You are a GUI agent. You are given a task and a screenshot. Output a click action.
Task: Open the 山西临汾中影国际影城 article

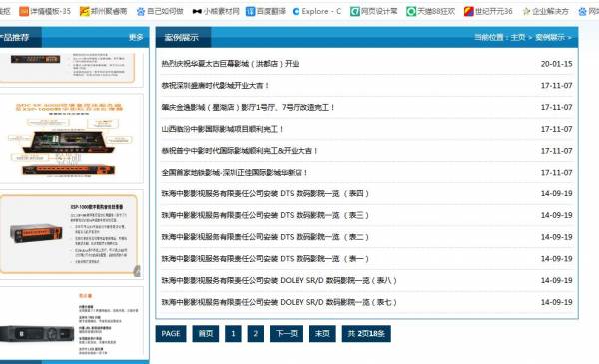pos(222,129)
